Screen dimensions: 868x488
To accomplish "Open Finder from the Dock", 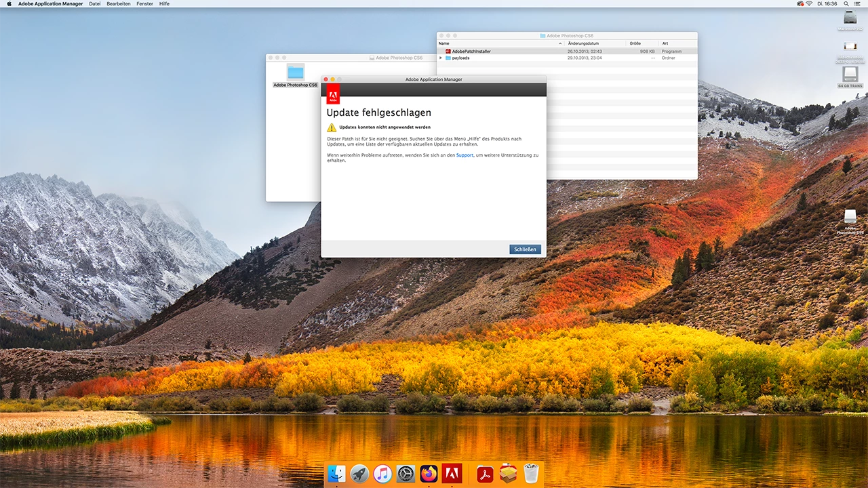I will [336, 473].
